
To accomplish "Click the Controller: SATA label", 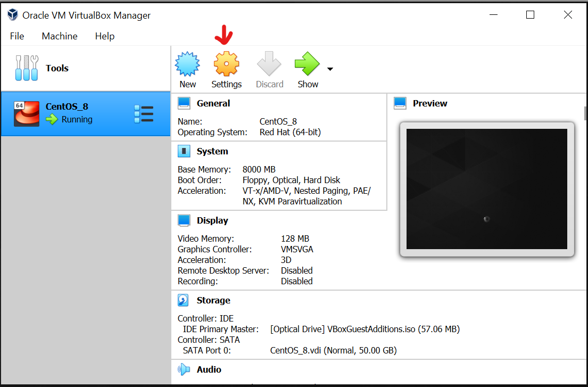I will point(209,340).
